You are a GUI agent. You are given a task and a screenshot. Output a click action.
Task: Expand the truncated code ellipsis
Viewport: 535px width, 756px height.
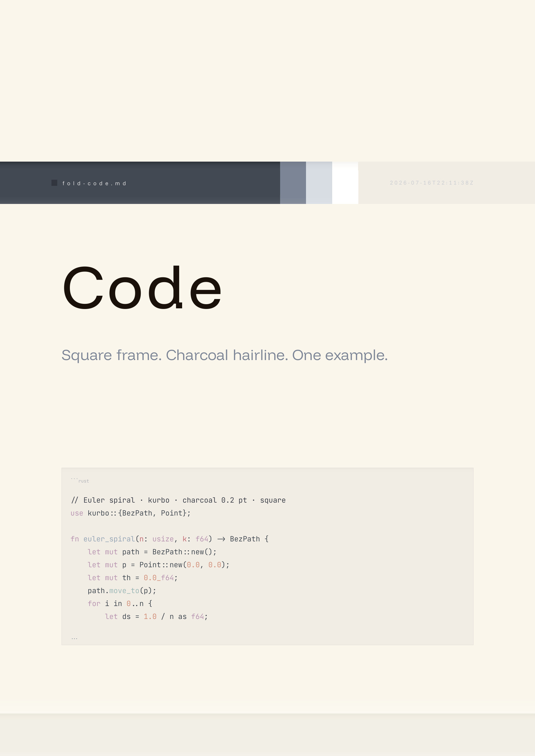pyautogui.click(x=74, y=638)
